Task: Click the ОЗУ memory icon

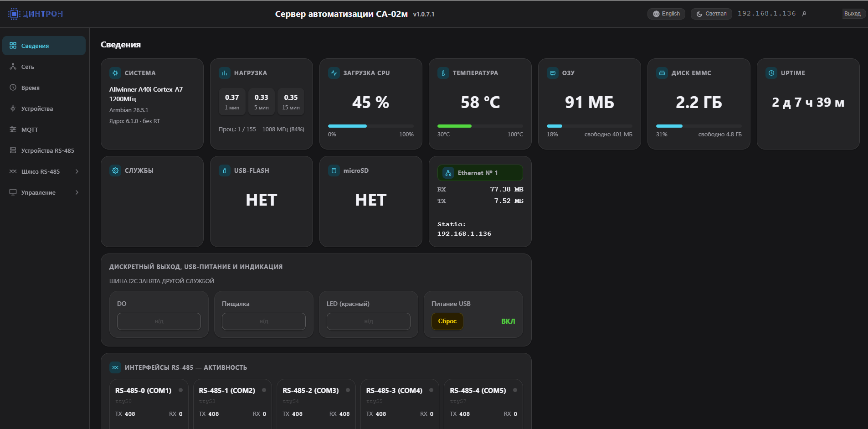Action: 553,73
